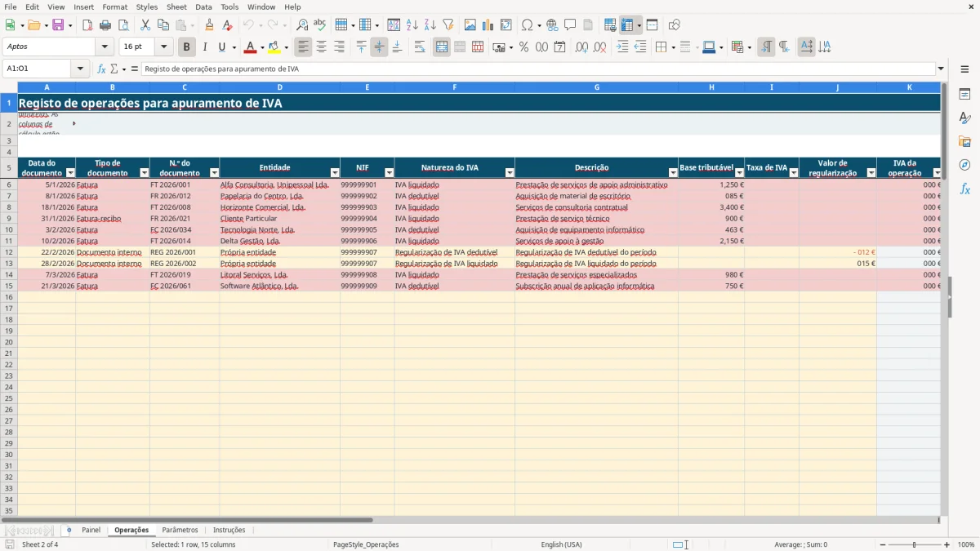
Task: Insert an image
Action: click(x=470, y=25)
